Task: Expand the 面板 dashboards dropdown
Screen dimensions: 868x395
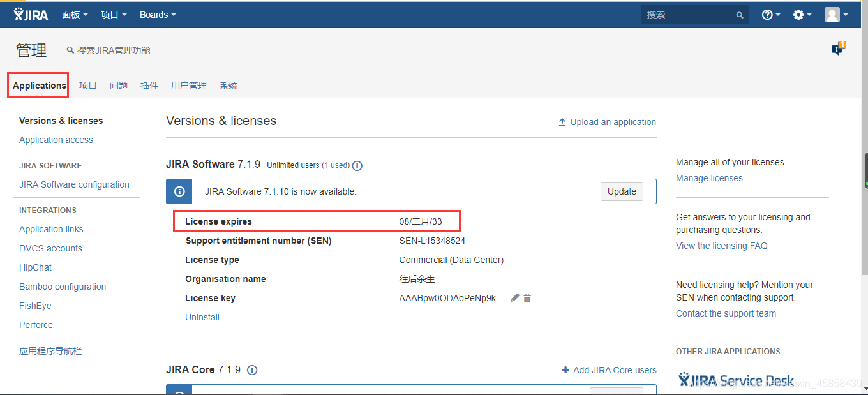Action: (x=75, y=15)
